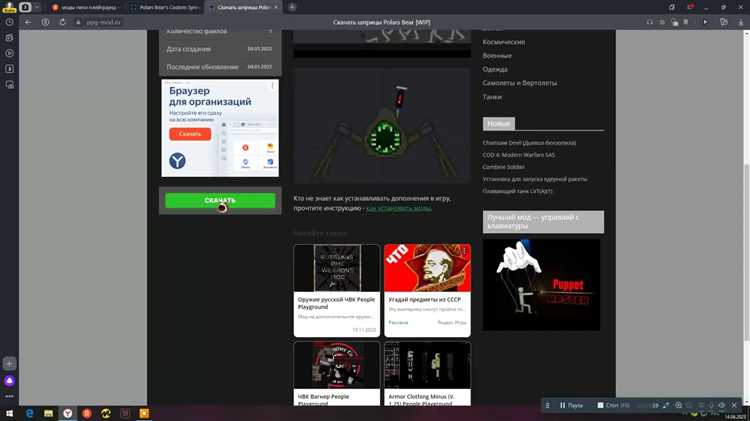This screenshot has width=750, height=421.
Task: Open browser extensions icon in toolbar
Action: click(x=724, y=22)
